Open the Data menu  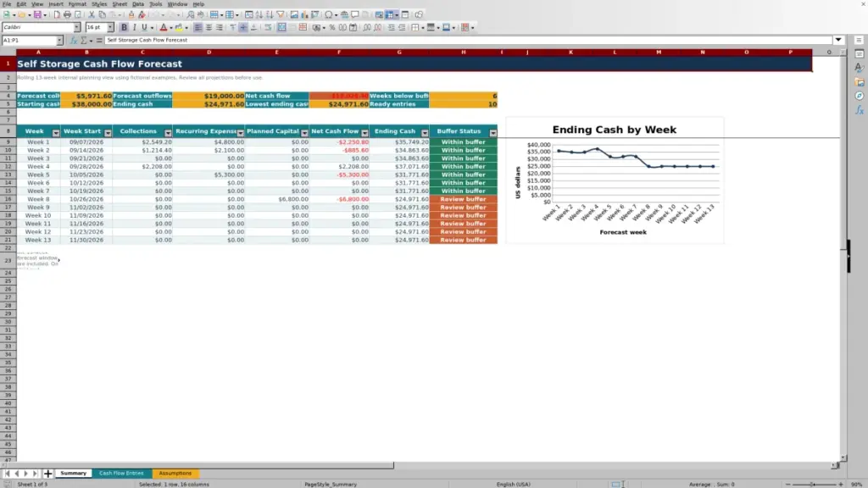click(x=138, y=4)
